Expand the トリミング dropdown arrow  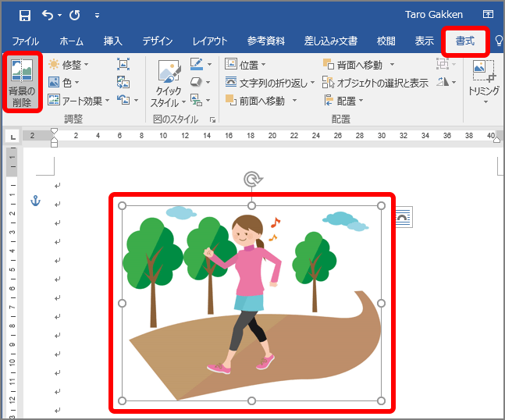tap(485, 102)
